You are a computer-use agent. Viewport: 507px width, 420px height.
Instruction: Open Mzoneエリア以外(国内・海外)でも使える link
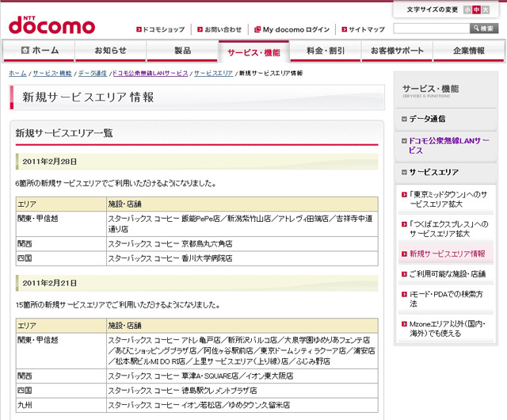pos(447,328)
